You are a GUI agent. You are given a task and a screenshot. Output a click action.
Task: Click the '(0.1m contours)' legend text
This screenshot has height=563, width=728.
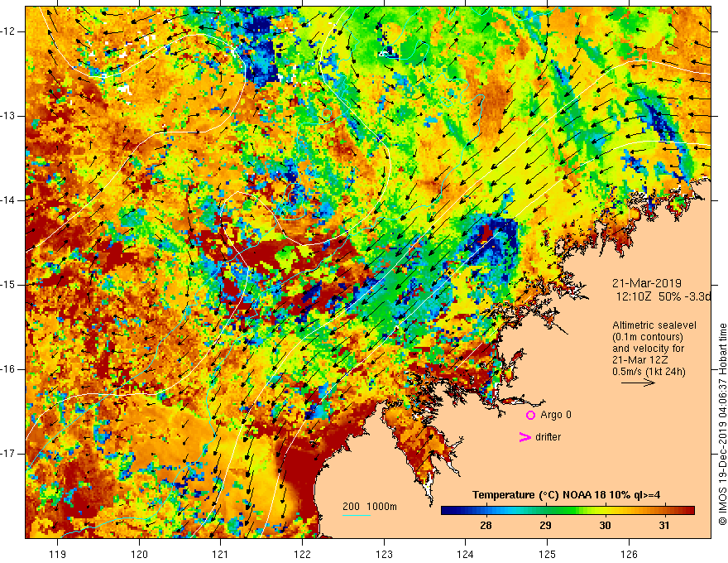click(x=648, y=337)
